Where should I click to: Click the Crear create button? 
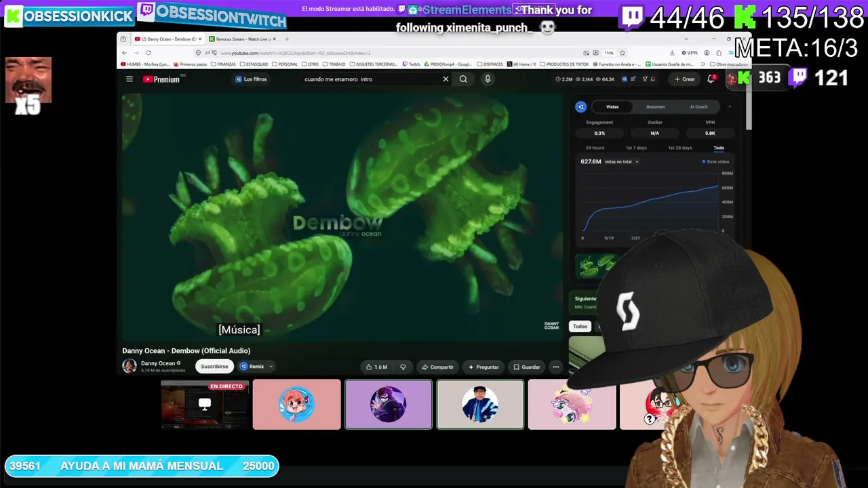pos(685,79)
